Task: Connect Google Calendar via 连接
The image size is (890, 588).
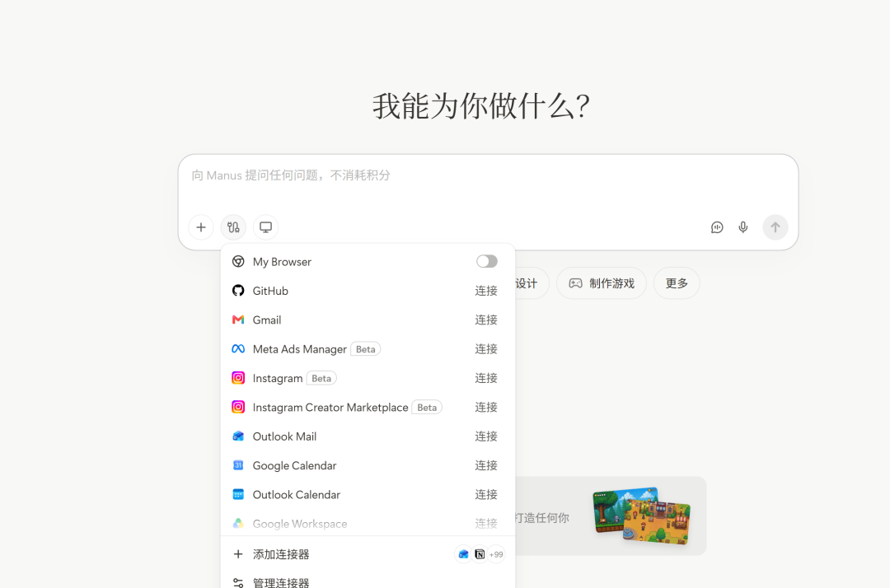Action: pyautogui.click(x=486, y=465)
